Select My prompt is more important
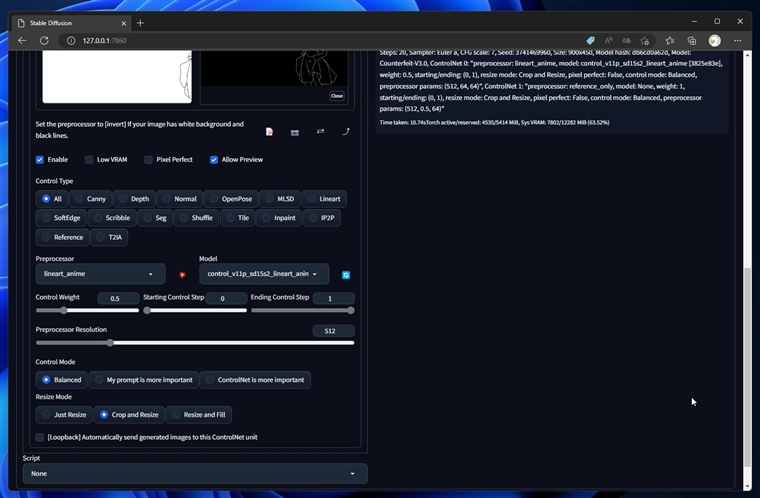Viewport: 760px width, 498px height. [x=143, y=380]
